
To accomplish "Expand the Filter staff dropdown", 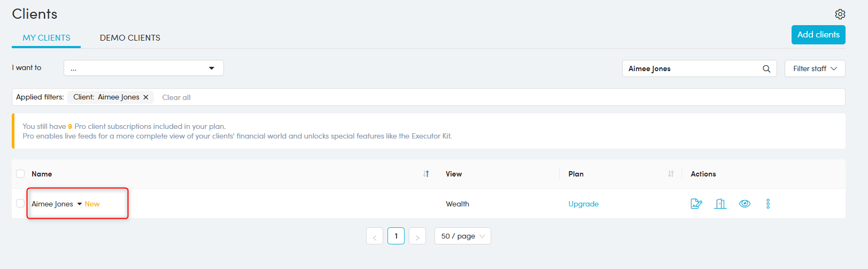I will (815, 68).
